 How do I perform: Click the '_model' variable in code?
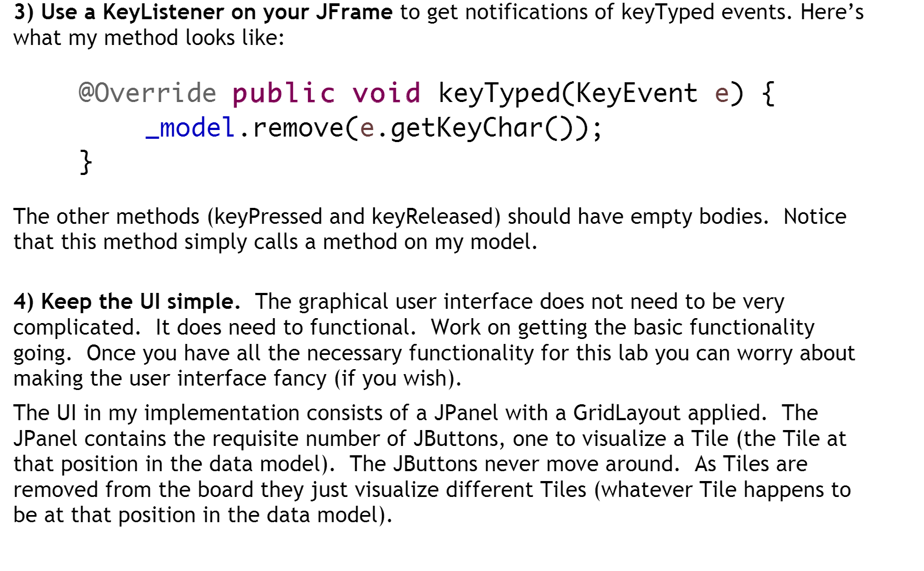[190, 128]
